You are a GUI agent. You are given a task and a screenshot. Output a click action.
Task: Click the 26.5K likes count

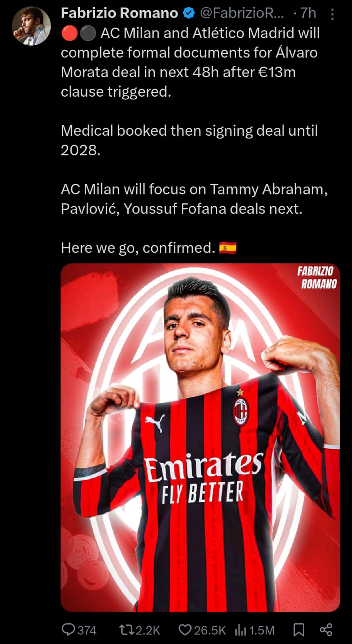pos(210,630)
